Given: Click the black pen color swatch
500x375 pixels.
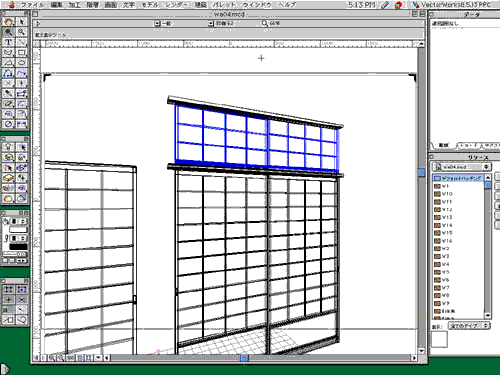Looking at the screenshot, I should point(18,247).
